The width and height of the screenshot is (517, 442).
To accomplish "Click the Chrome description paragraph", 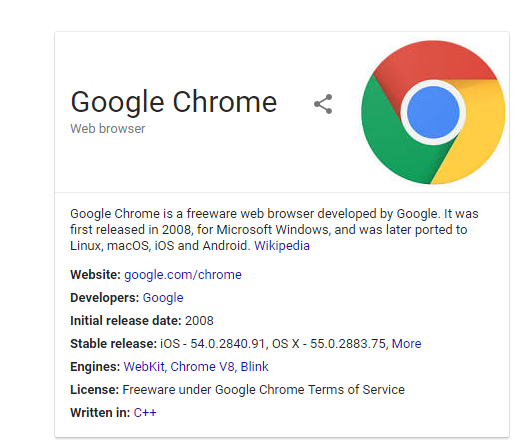I will coord(274,230).
